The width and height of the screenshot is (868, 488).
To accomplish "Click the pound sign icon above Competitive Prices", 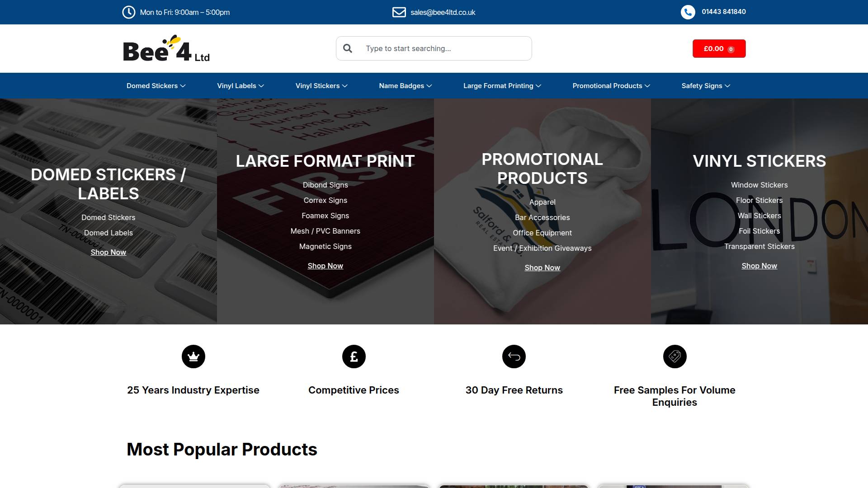I will point(354,357).
